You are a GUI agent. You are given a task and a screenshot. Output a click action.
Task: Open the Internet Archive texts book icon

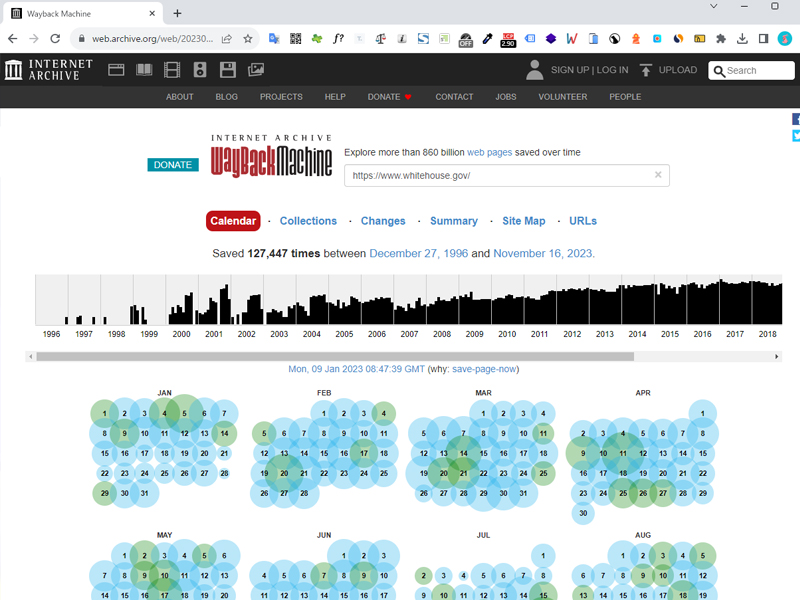(x=144, y=70)
